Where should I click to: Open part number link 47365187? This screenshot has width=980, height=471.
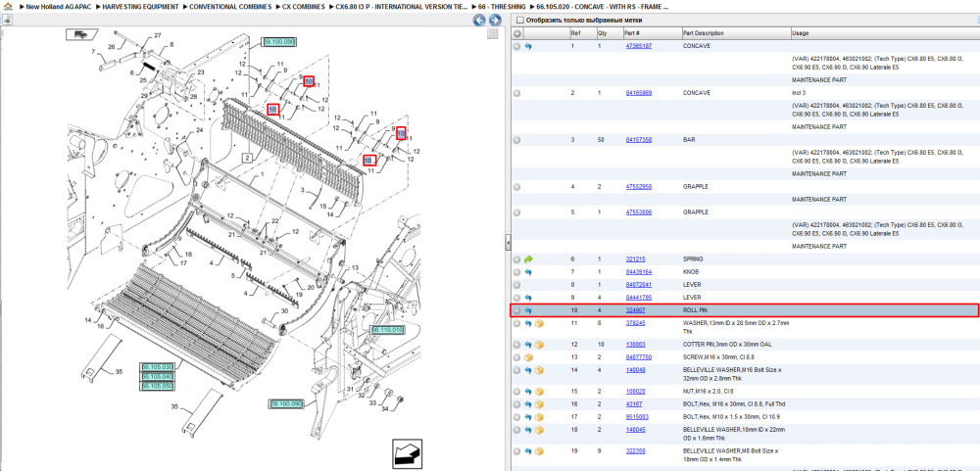[639, 46]
